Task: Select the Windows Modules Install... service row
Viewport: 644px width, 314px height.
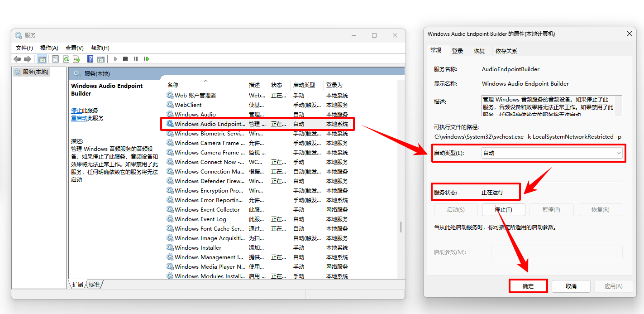Action: 257,276
